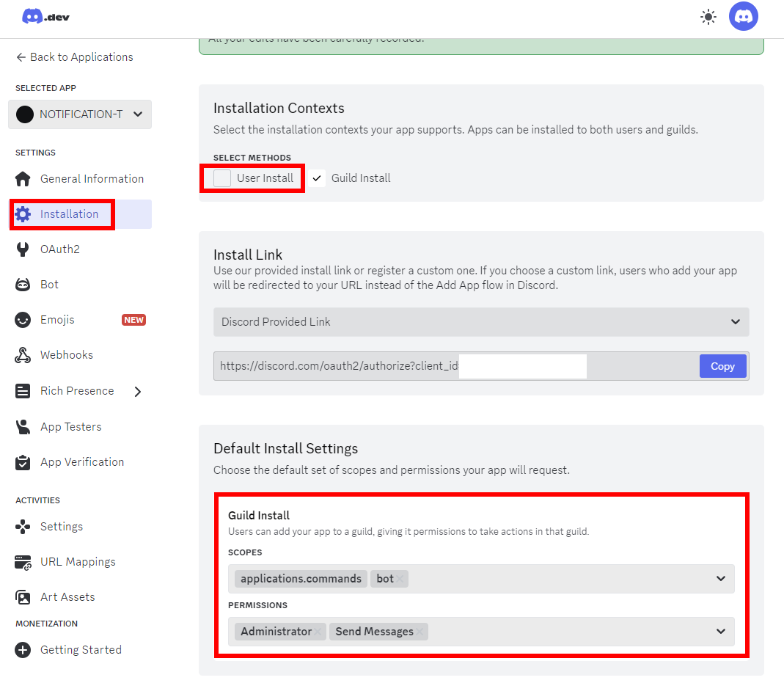Uncheck the Guild Install checkbox

[317, 178]
